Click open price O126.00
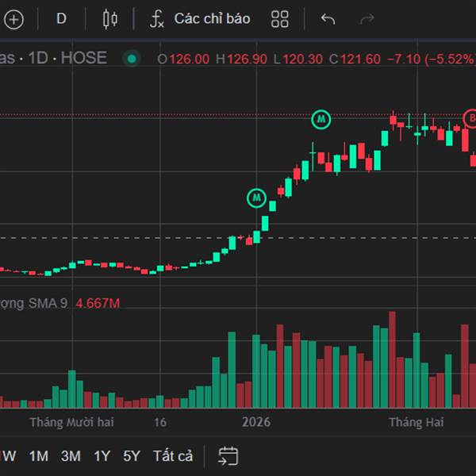The height and width of the screenshot is (476, 476). [183, 59]
